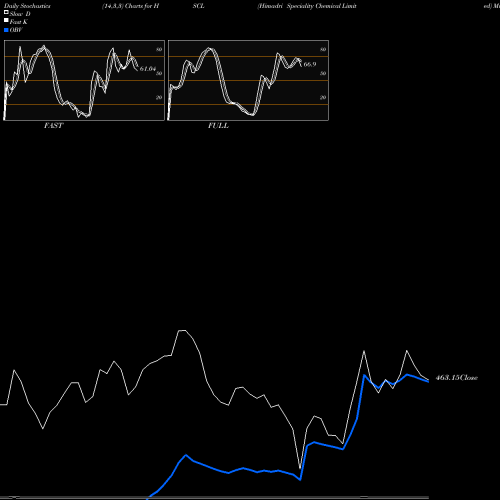Image resolution: width=500 pixels, height=500 pixels.
Task: Click the Fast K legend color box
Action: (6, 21)
